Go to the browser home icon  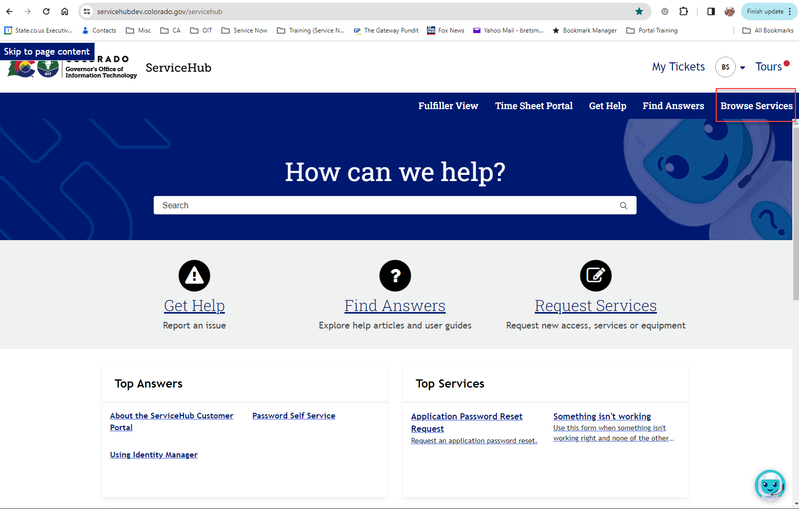point(64,11)
